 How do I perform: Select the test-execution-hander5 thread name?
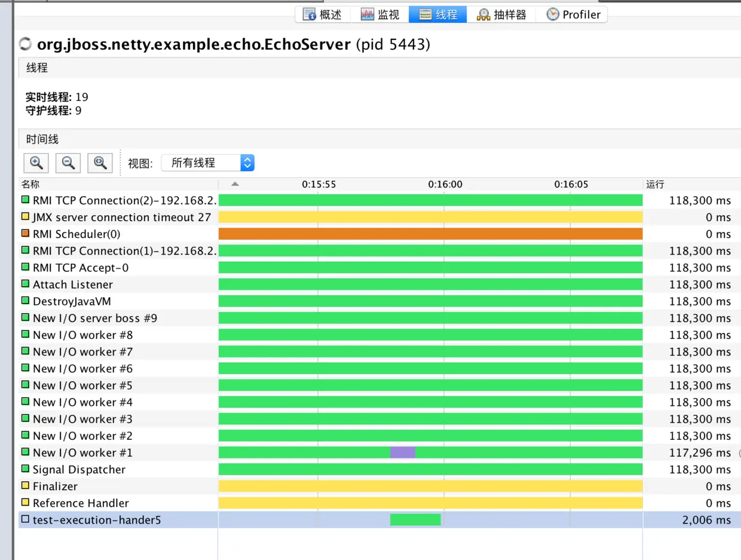point(97,520)
